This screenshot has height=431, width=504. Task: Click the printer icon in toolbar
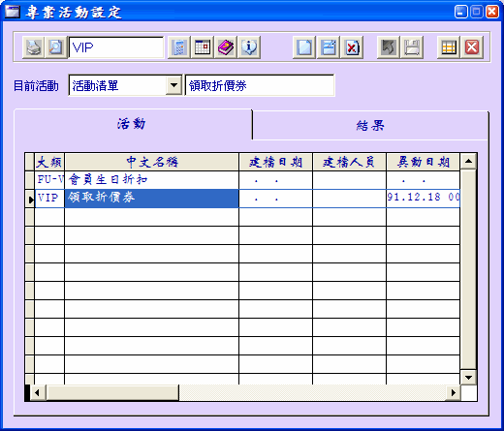point(34,47)
